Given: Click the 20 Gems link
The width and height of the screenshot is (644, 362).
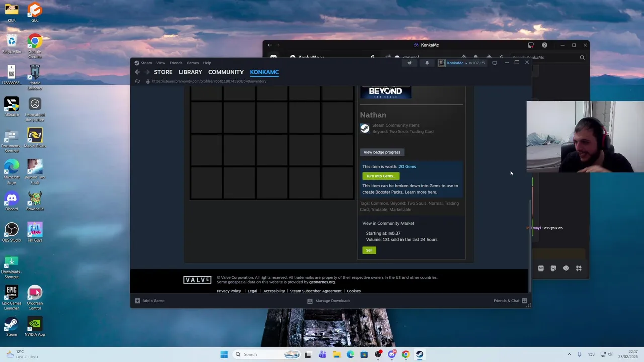Looking at the screenshot, I should click(407, 166).
